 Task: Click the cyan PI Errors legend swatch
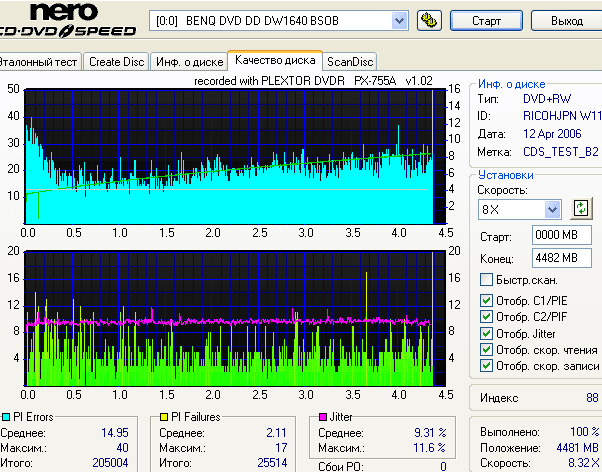(x=6, y=417)
